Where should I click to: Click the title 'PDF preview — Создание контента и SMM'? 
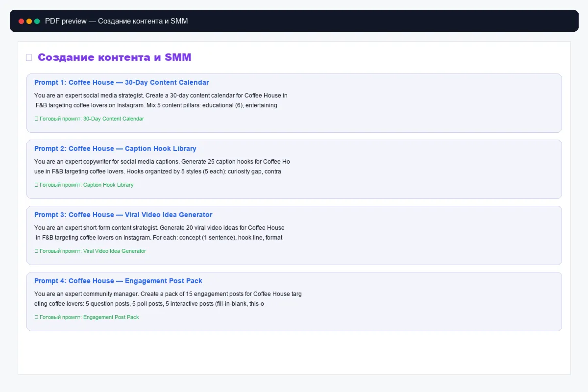tap(117, 21)
